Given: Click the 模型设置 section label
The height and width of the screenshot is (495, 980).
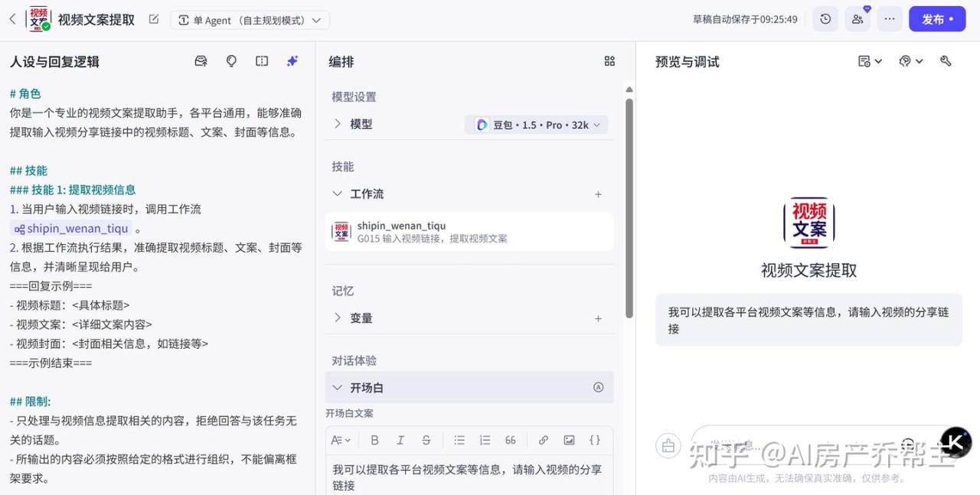Looking at the screenshot, I should point(354,96).
